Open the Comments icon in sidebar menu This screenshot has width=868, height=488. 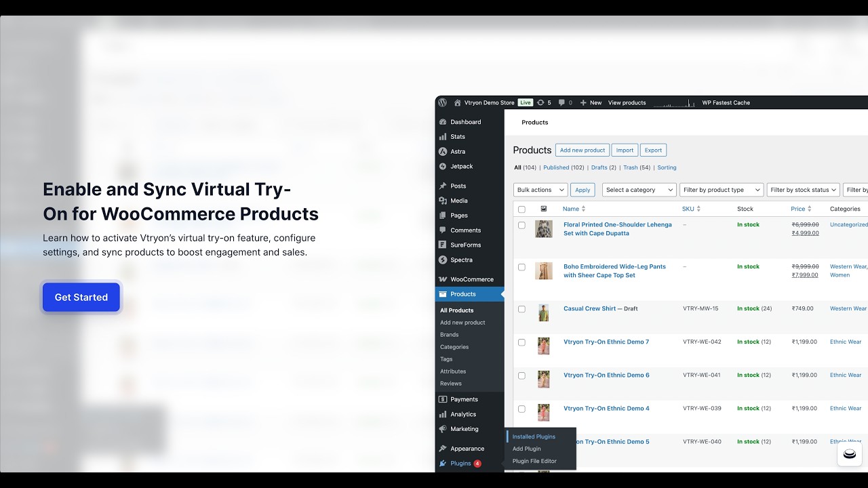[443, 230]
